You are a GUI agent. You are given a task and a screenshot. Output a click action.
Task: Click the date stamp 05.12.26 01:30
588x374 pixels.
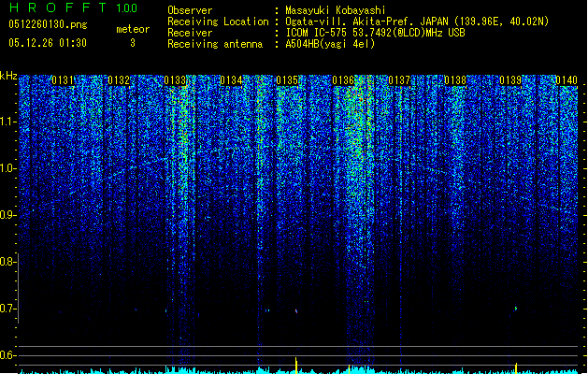[x=48, y=43]
